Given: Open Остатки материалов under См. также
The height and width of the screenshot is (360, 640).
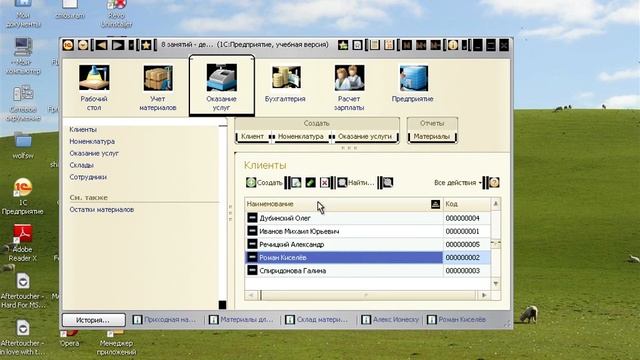Looking at the screenshot, I should coord(102,209).
